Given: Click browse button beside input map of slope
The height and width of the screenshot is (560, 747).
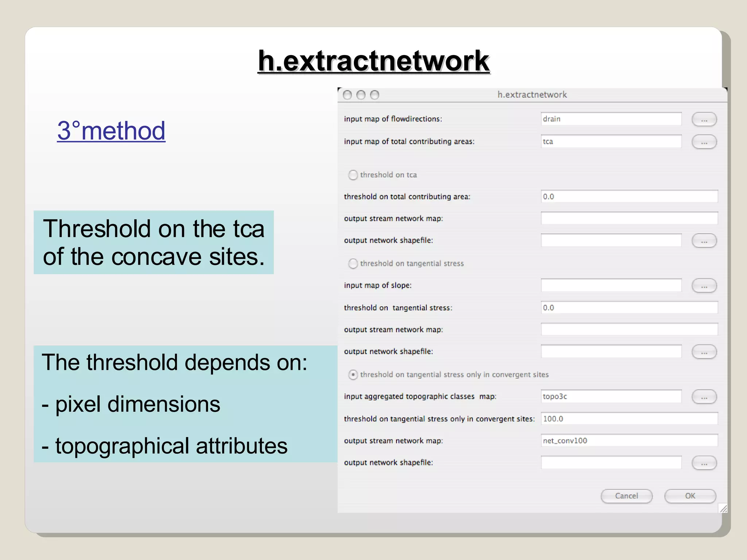Looking at the screenshot, I should point(704,286).
